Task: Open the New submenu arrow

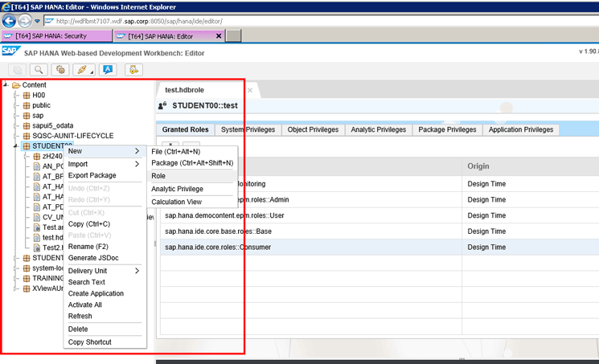Action: 137,151
